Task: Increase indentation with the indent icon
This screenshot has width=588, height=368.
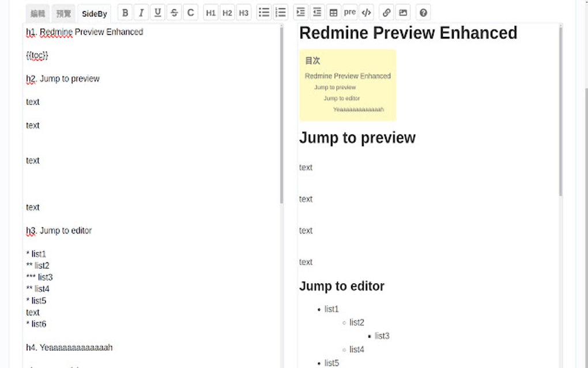Action: coord(300,12)
